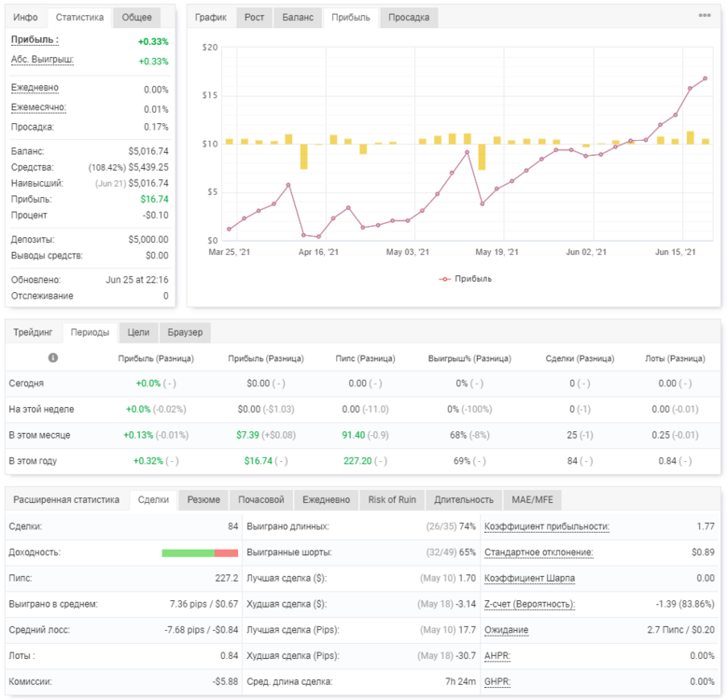Open the Цели tab

click(x=138, y=332)
